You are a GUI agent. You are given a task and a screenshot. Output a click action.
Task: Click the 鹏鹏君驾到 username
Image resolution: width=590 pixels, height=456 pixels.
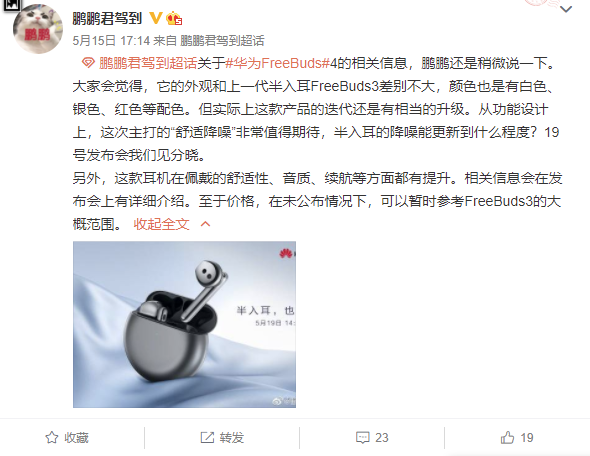107,18
